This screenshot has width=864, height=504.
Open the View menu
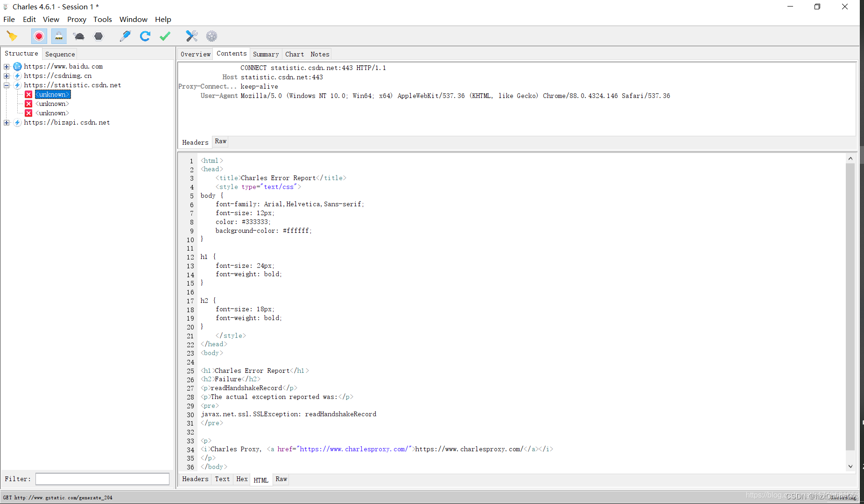pos(51,19)
